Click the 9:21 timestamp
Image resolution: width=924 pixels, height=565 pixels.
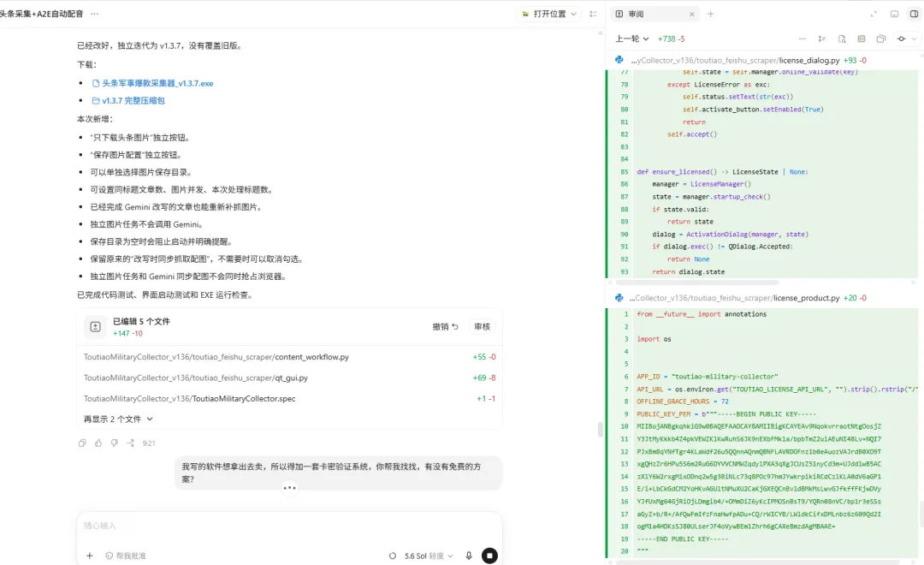pyautogui.click(x=149, y=443)
